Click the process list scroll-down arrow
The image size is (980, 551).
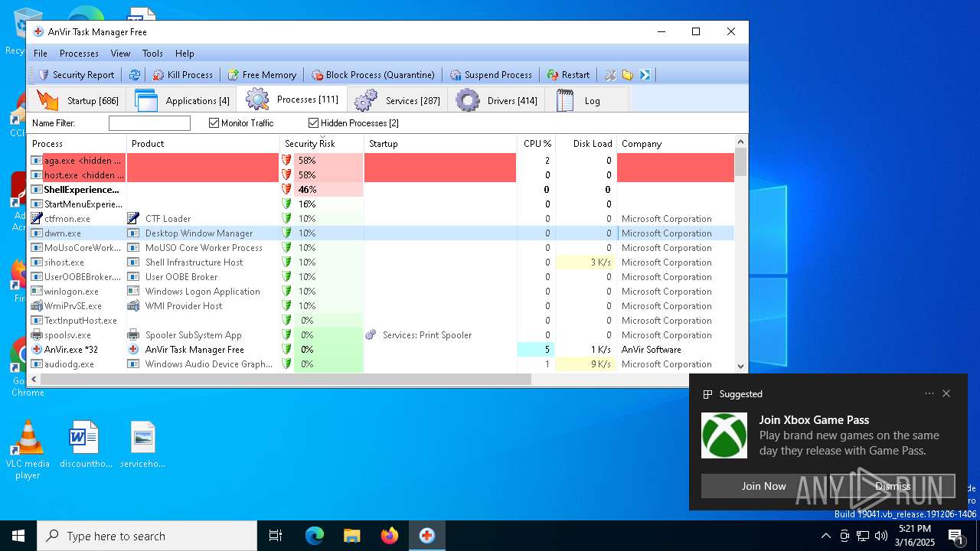(740, 367)
